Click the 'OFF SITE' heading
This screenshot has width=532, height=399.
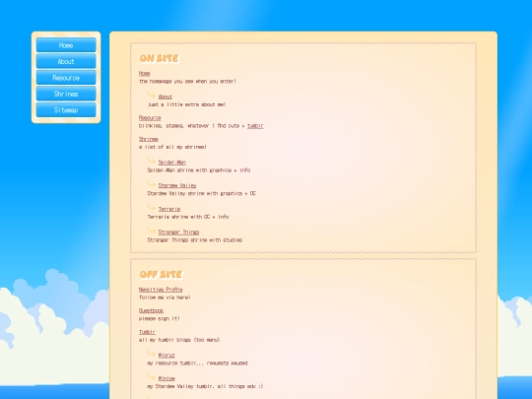coord(162,275)
